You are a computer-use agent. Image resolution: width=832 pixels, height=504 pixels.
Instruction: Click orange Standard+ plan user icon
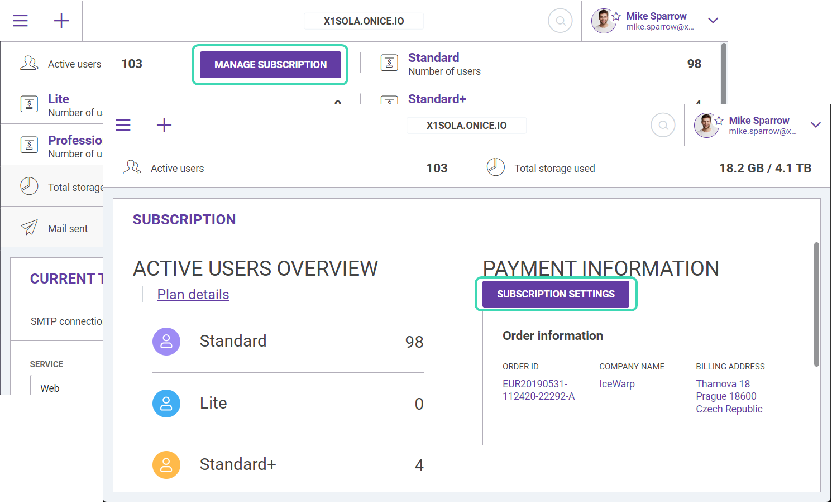(166, 465)
